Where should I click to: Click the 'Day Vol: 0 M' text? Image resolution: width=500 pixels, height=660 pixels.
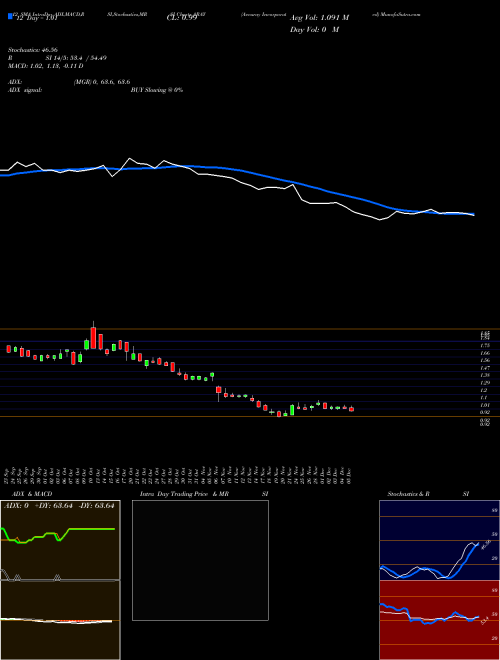click(314, 29)
